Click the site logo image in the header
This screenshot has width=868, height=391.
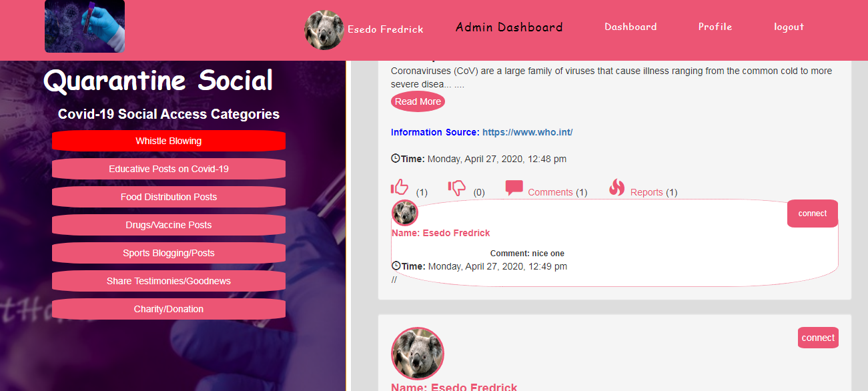coord(85,26)
